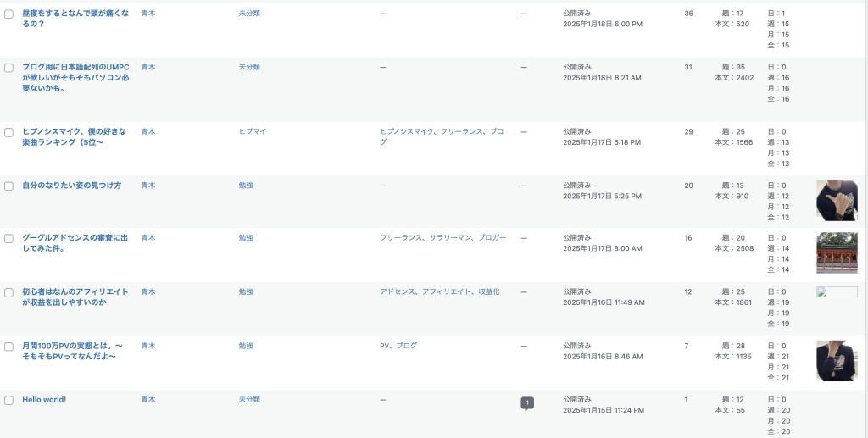Open post 月間100万PVの実態とは
Viewport: 868px width, 438px height.
click(x=73, y=346)
